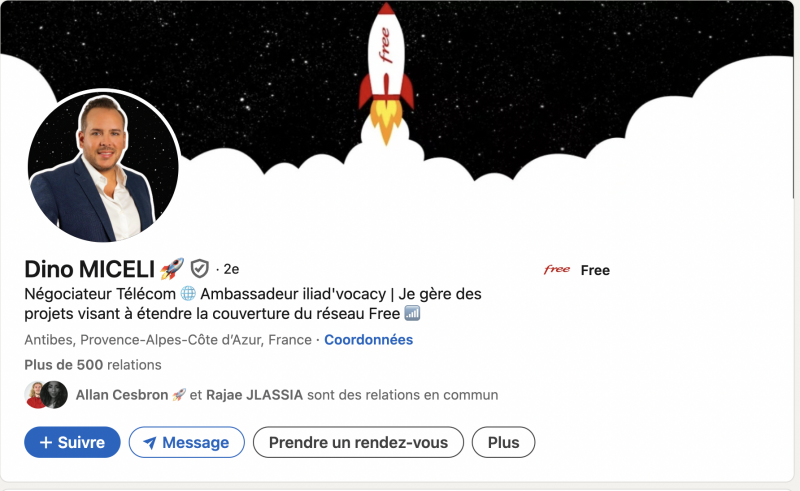This screenshot has height=491, width=800.
Task: Click the rocket emoji beside Dino MICELI
Action: (x=172, y=269)
